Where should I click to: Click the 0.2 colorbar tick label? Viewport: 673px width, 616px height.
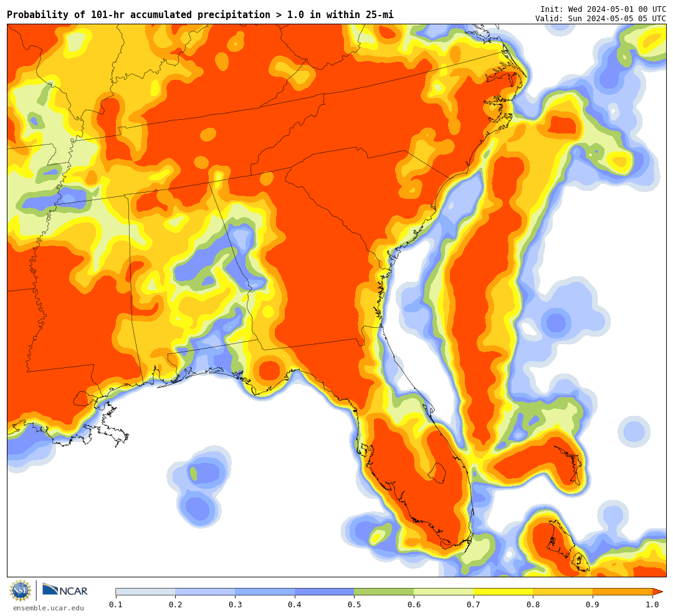tap(176, 604)
